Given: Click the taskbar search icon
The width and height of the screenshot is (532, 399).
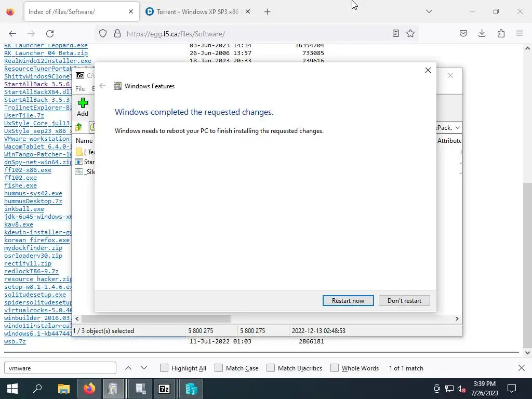Looking at the screenshot, I should [x=37, y=389].
